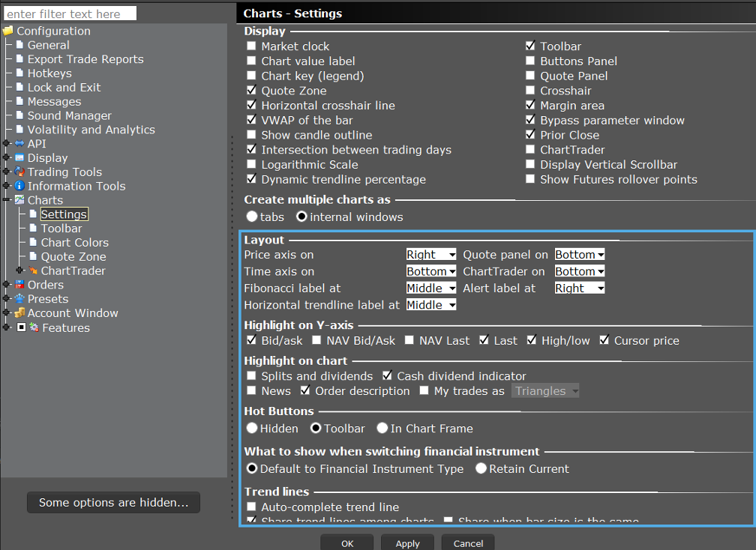
Task: Click the filter text input field
Action: 70,13
